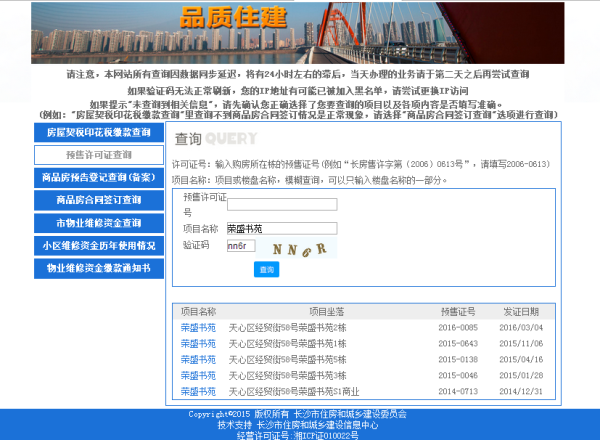Open 荣盛书苑 link for 1栋 row
600x440 pixels.
click(198, 343)
